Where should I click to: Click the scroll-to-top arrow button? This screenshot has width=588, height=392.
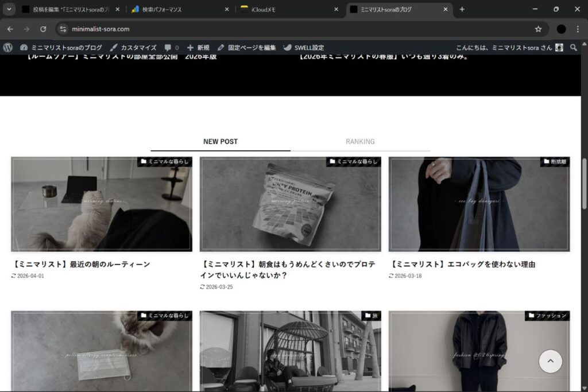550,361
